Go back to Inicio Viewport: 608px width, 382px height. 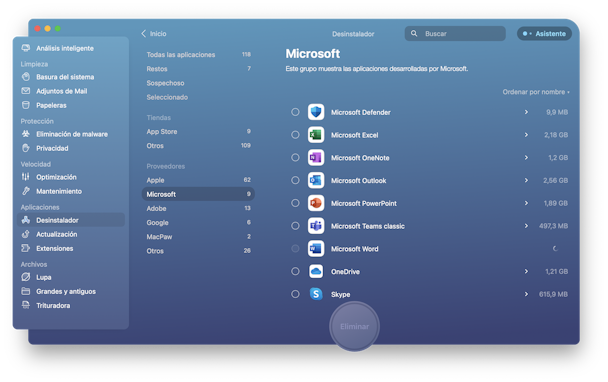click(x=154, y=34)
